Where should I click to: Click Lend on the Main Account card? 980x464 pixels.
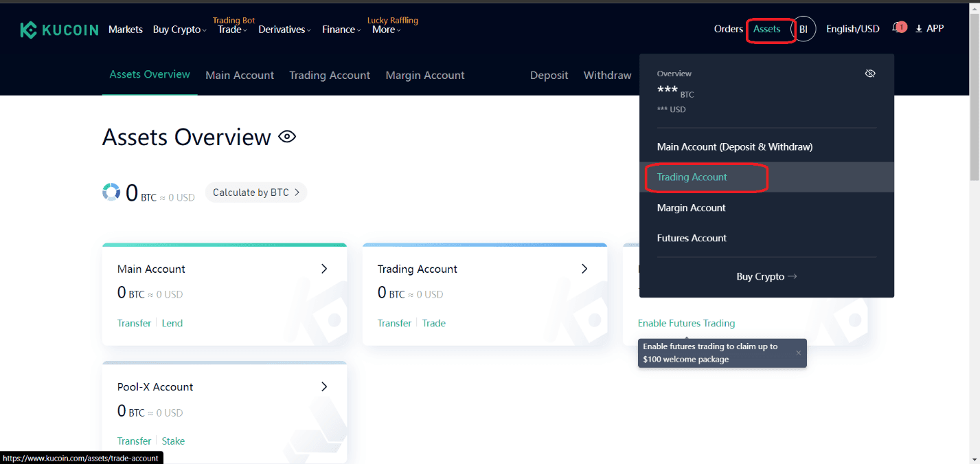172,323
